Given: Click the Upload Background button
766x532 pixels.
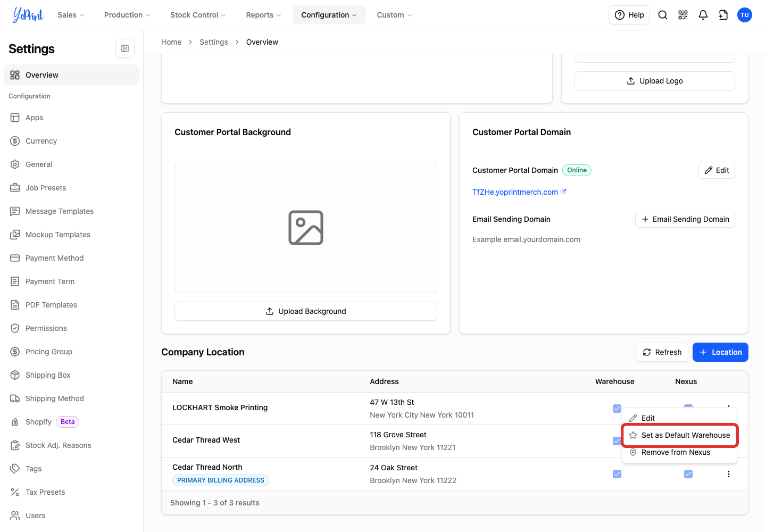Looking at the screenshot, I should [x=306, y=311].
